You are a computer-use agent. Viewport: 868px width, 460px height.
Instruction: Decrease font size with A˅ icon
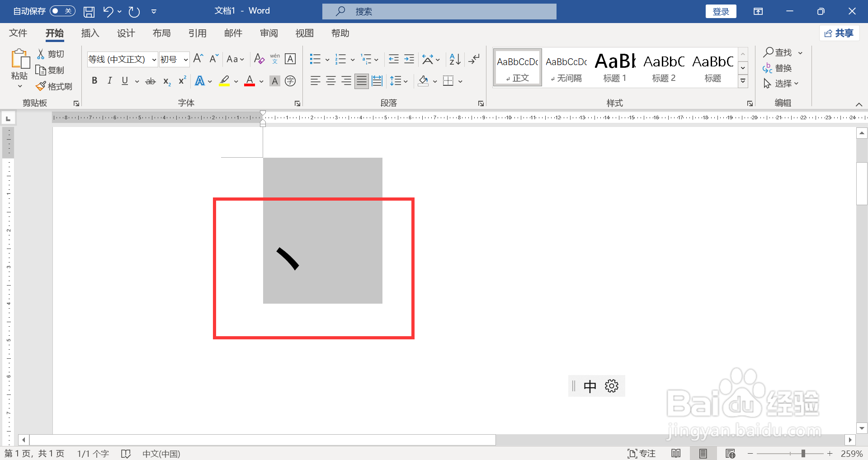pyautogui.click(x=214, y=59)
